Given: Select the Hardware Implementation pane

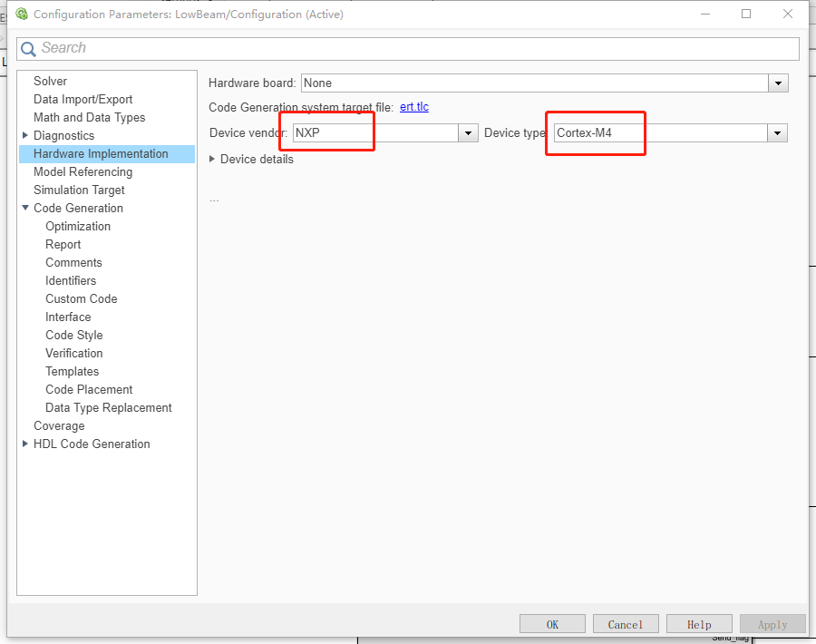Looking at the screenshot, I should click(107, 153).
